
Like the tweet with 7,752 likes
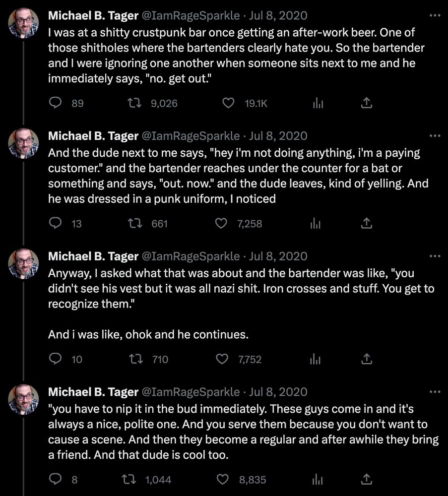pos(220,359)
